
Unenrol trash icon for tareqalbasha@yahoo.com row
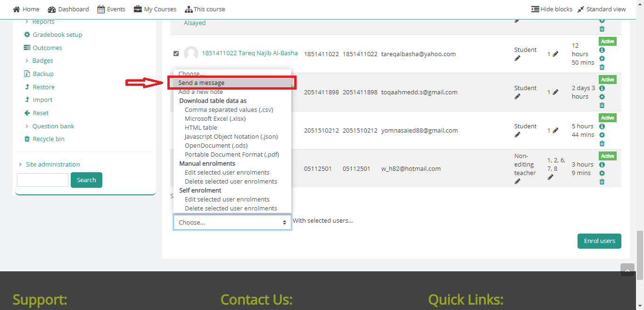coord(602,67)
